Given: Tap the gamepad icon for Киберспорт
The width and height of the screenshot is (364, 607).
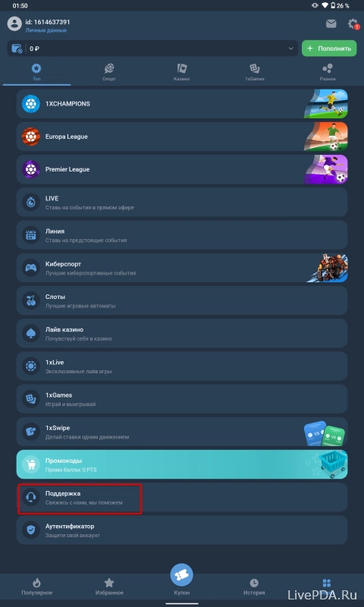Looking at the screenshot, I should pos(31,268).
